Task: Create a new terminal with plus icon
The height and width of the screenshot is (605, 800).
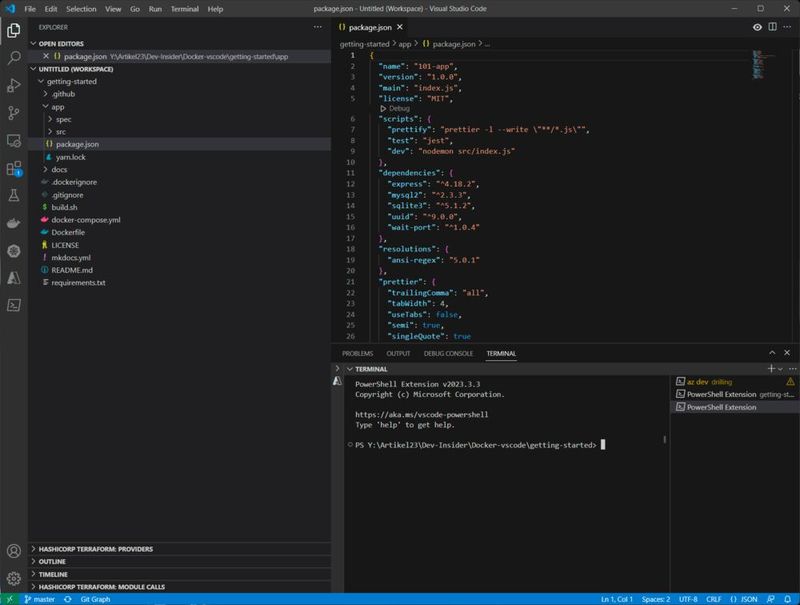Action: pos(770,368)
